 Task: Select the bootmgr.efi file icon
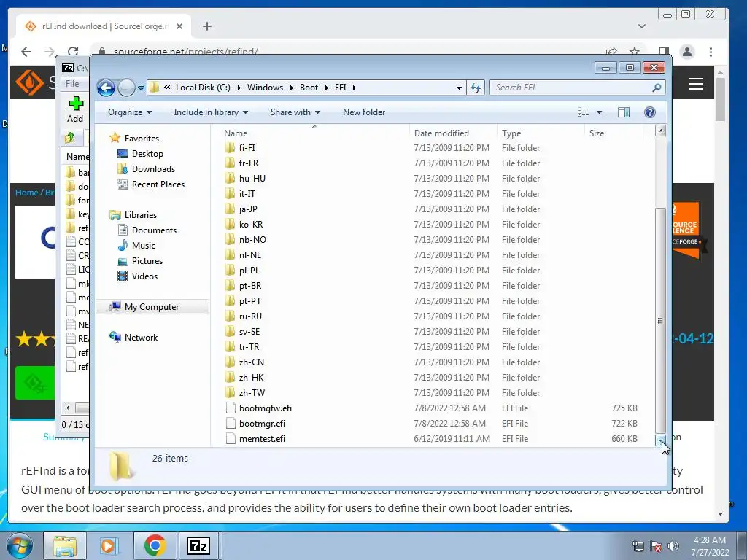[x=231, y=424]
